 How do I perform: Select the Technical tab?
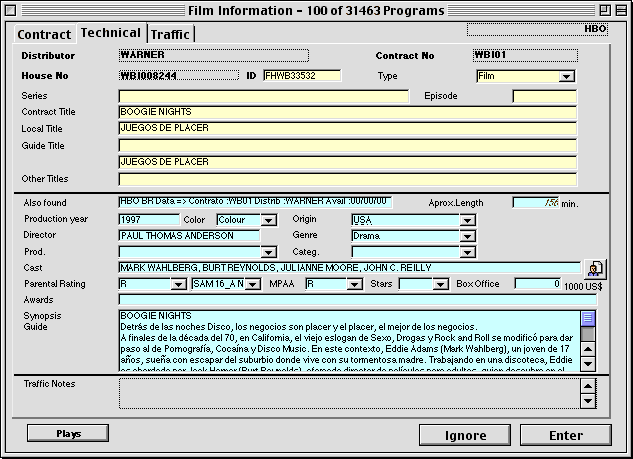111,33
